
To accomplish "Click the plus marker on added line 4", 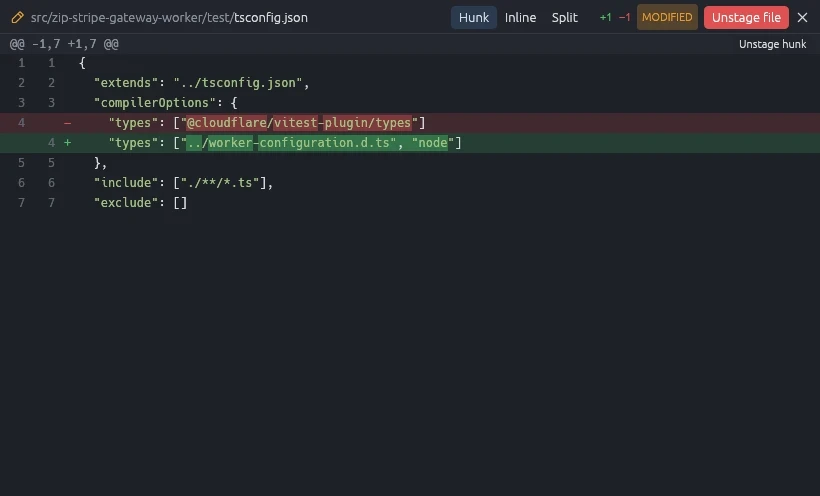I will 67,143.
